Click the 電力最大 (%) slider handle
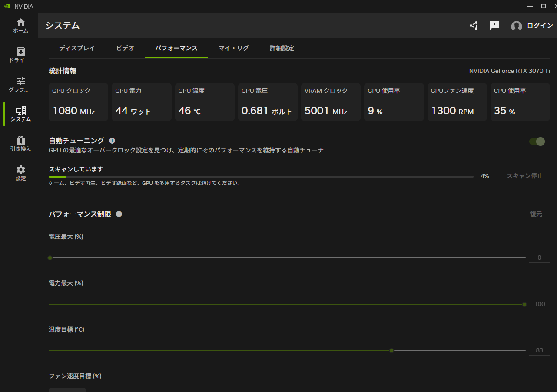 click(x=524, y=304)
